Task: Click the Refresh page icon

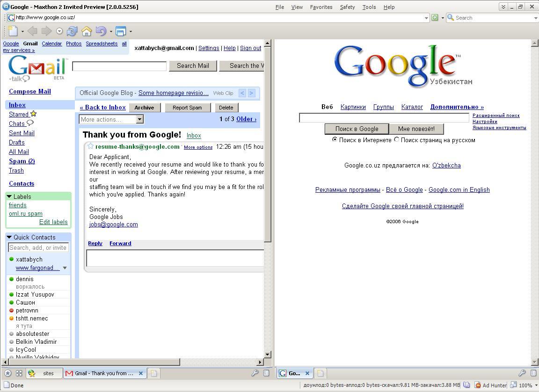Action: coord(72,31)
